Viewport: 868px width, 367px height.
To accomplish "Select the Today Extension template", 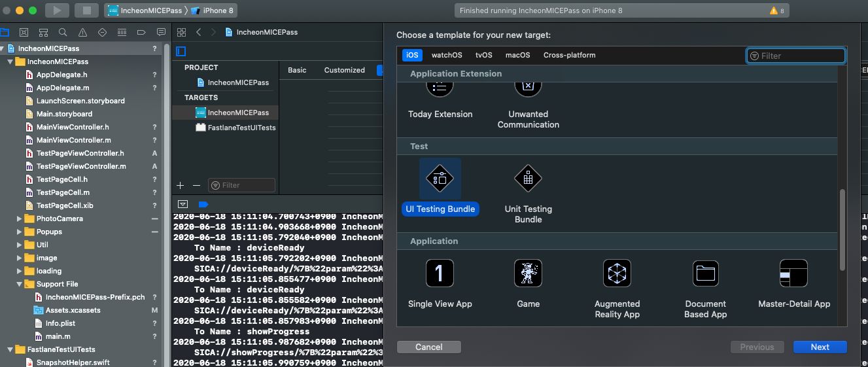I will [440, 101].
